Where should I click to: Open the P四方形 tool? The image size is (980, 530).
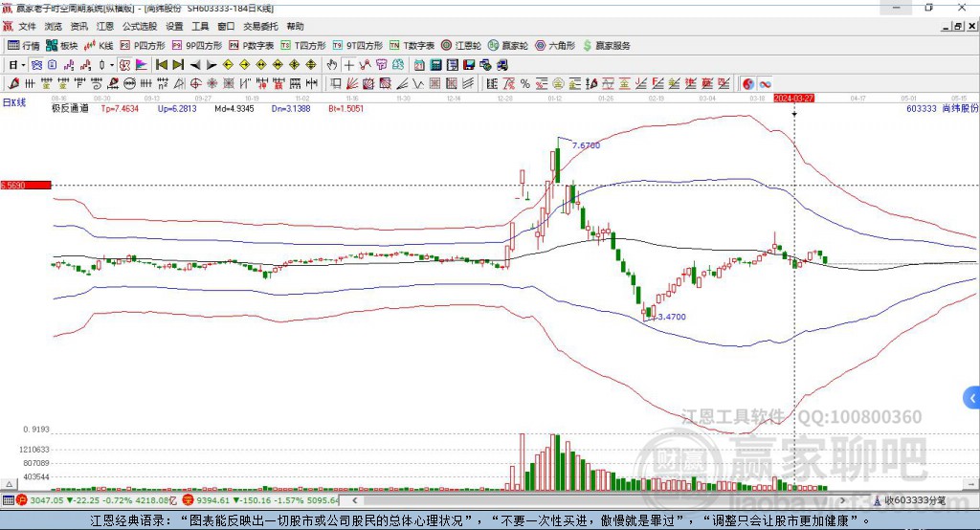(x=143, y=46)
